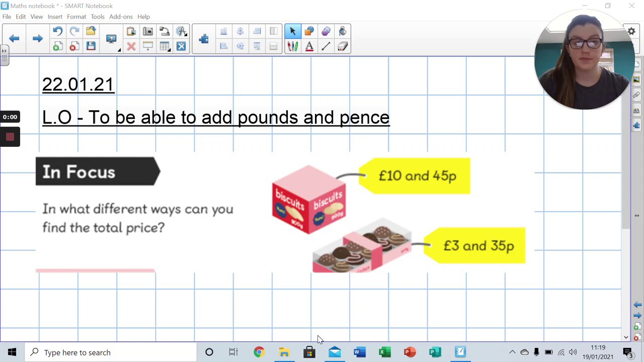Click sidebar previous page blue arrow
This screenshot has width=644, height=362.
click(x=637, y=305)
